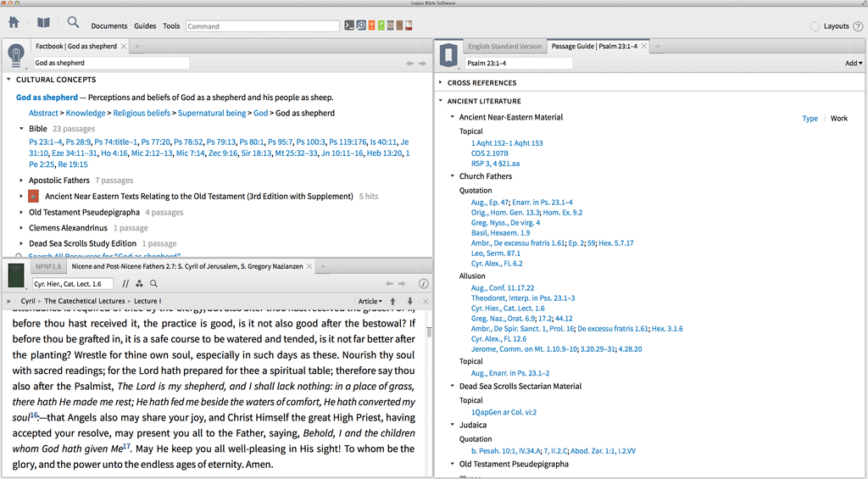Image resolution: width=868 pixels, height=479 pixels.
Task: Expand the breadcrumb double-chevron
Action: pyautogui.click(x=8, y=301)
